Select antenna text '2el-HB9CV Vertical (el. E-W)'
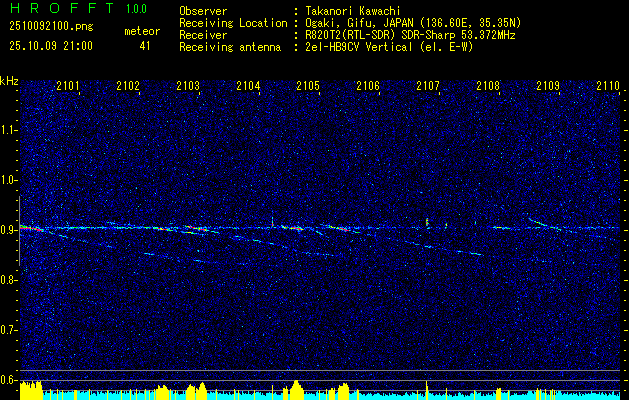The height and width of the screenshot is (400, 629). point(390,47)
